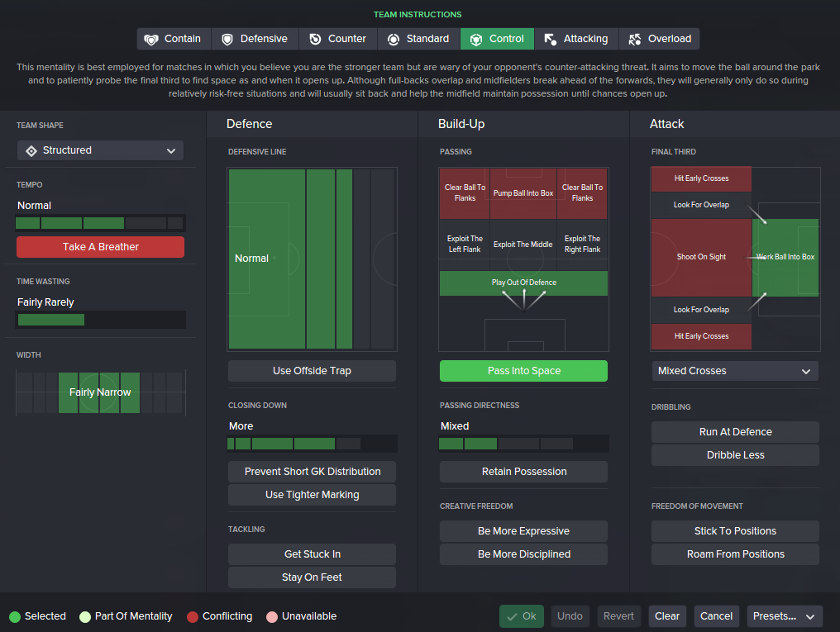Select the Attacking mentality tab
This screenshot has height=632, width=840.
pyautogui.click(x=576, y=39)
